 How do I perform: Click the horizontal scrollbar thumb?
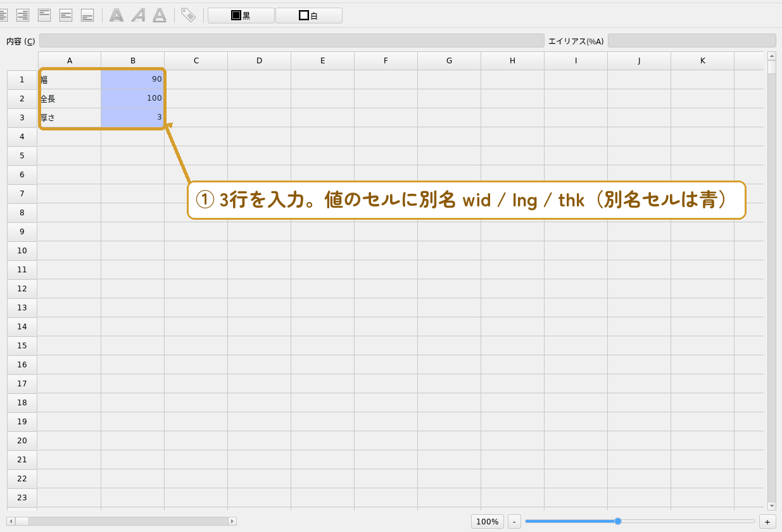coord(22,521)
